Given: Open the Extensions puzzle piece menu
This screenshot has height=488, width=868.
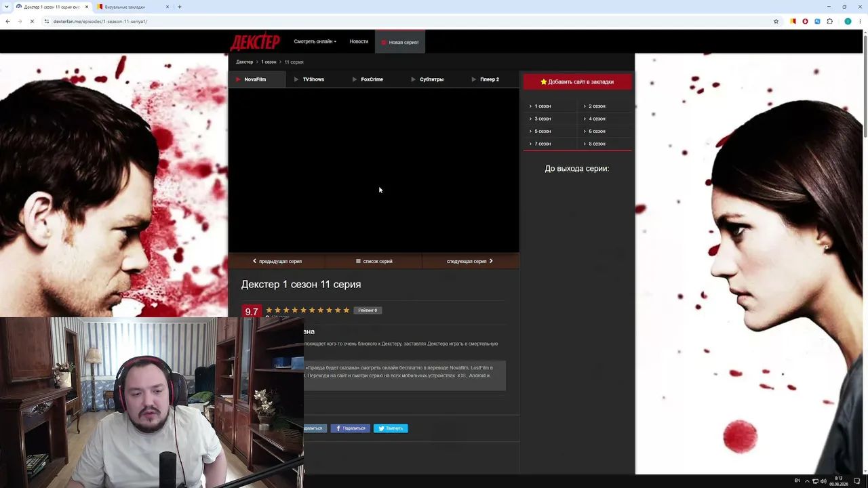Looking at the screenshot, I should point(829,21).
